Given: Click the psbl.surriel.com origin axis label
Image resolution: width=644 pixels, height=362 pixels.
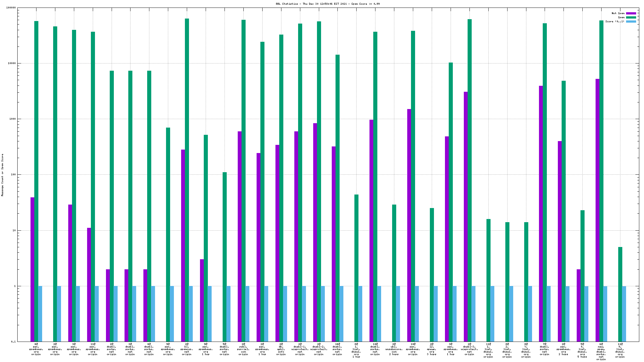Looking at the screenshot, I should pyautogui.click(x=243, y=349).
